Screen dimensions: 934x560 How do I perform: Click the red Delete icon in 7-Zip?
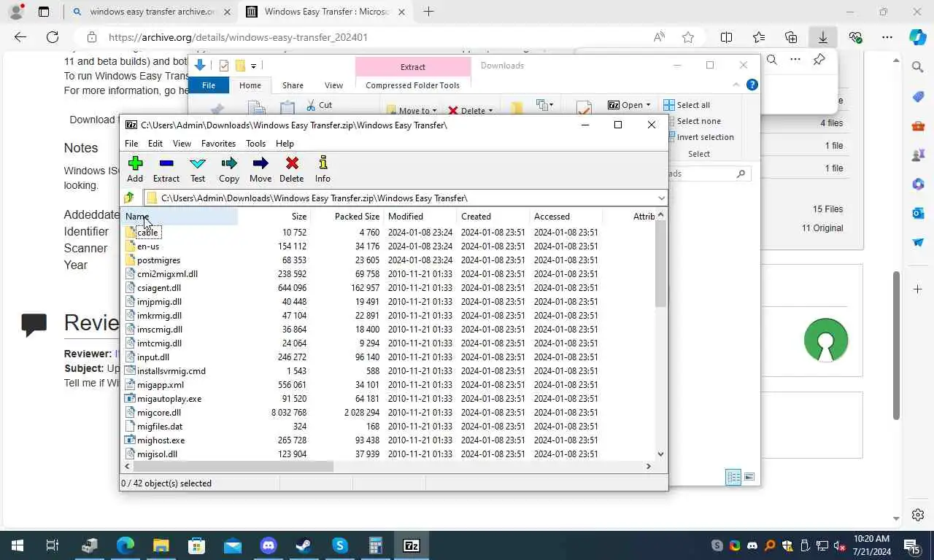(292, 163)
